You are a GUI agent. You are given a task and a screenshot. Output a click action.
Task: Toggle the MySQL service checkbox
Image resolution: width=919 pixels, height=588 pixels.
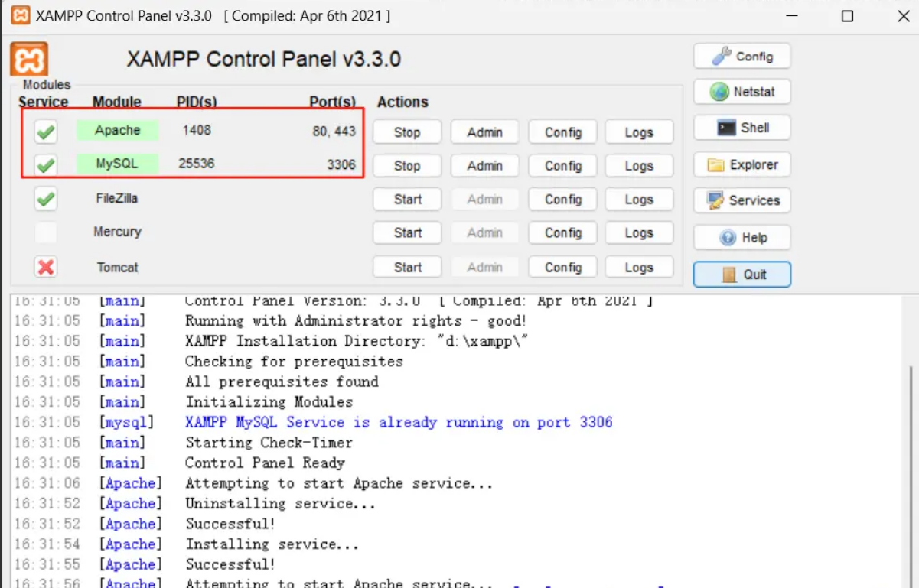[46, 165]
